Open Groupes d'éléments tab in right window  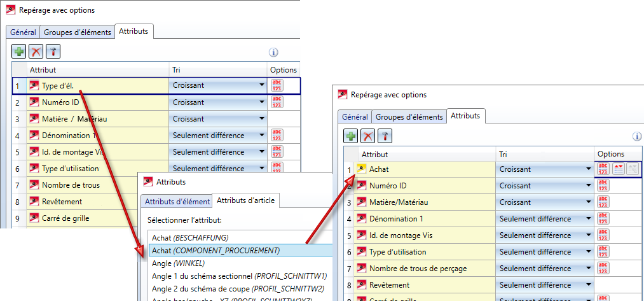point(409,116)
